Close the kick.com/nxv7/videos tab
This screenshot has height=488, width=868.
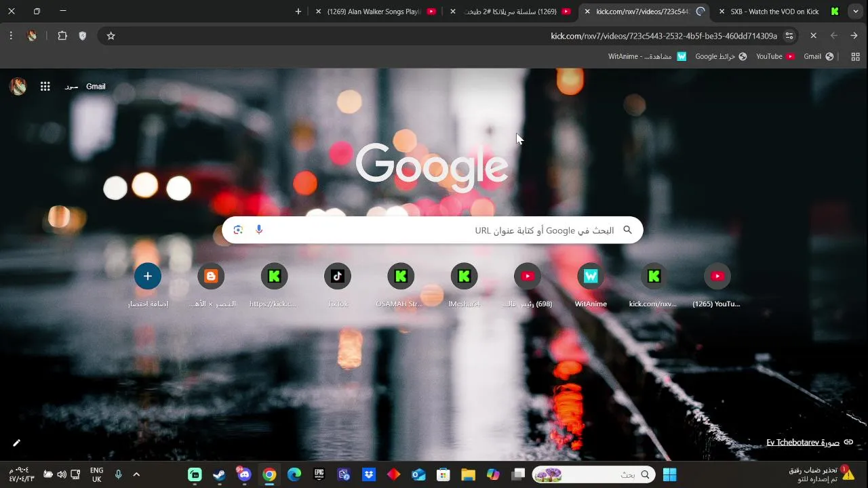[x=587, y=12]
